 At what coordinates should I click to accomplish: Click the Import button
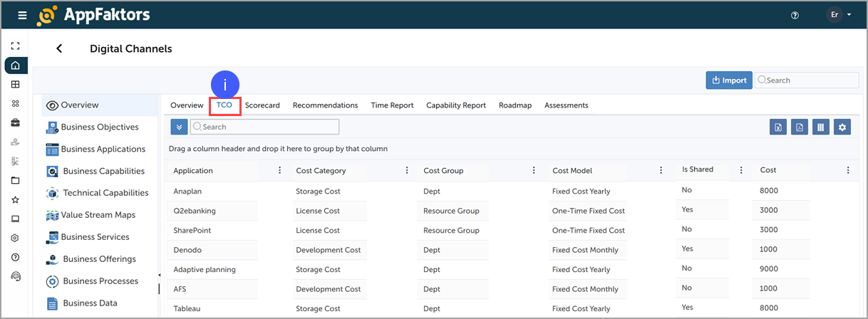click(728, 80)
